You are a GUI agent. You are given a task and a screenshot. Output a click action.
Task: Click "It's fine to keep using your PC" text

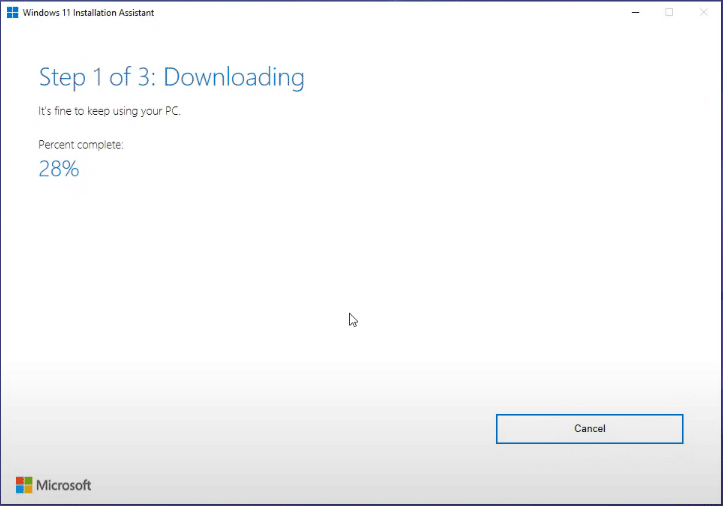(x=110, y=111)
